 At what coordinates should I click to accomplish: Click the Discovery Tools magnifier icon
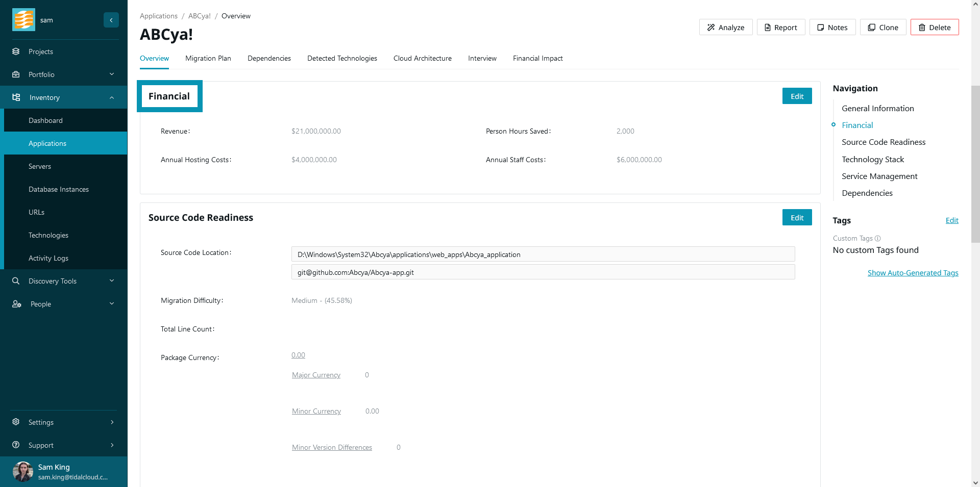[x=16, y=281]
